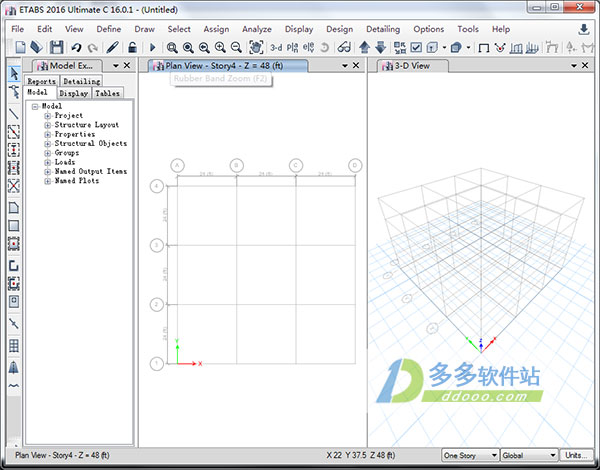Click the Elevation view toolbar icon
The height and width of the screenshot is (470, 600).
(308, 47)
